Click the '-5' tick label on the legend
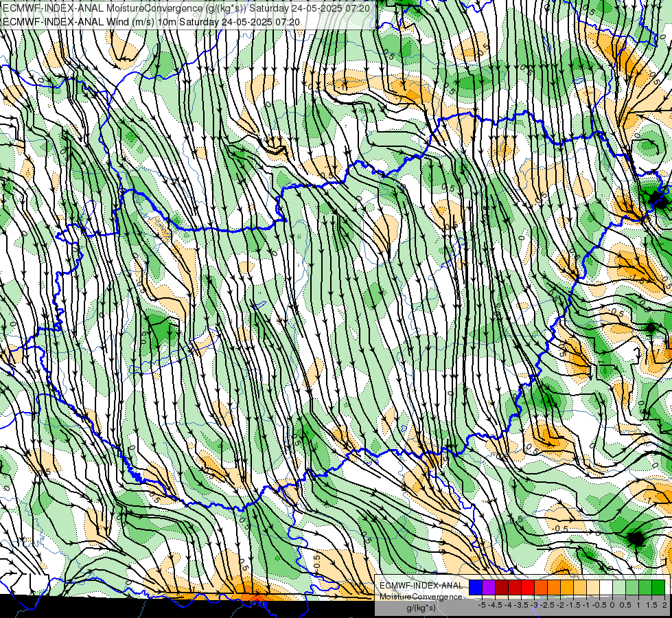Image resolution: width=672 pixels, height=618 pixels. [x=482, y=605]
